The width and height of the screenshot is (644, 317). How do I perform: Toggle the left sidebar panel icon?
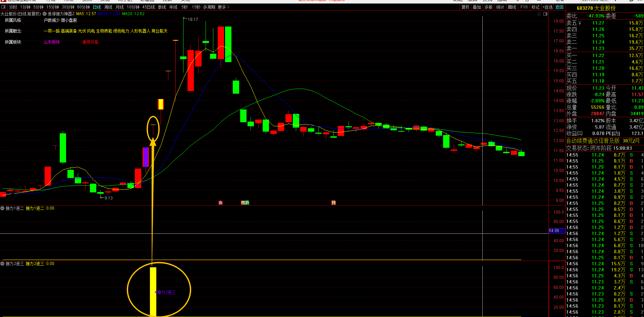(x=3, y=7)
